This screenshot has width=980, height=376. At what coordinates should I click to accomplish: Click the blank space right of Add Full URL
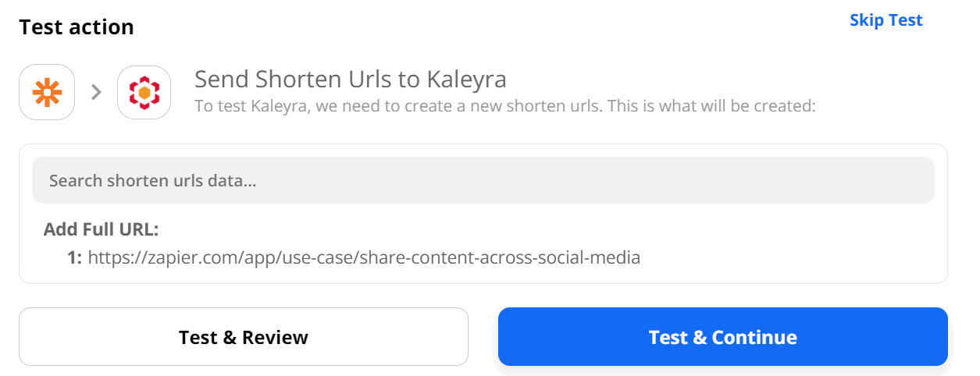[547, 229]
